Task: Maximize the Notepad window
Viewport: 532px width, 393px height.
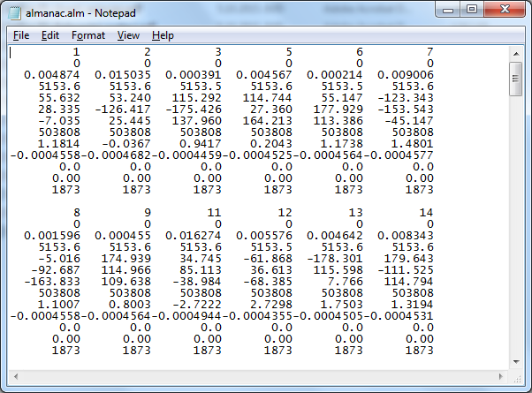Action: (x=472, y=10)
